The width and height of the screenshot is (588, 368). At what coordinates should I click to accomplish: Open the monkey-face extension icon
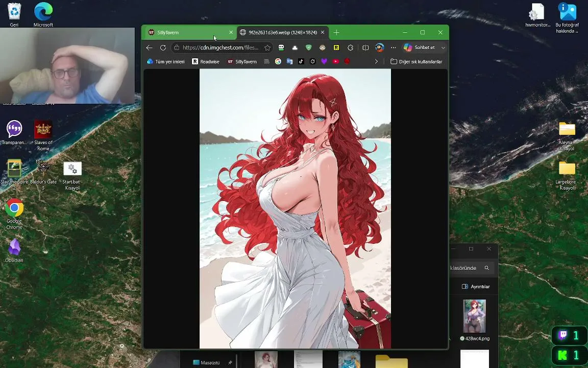click(x=323, y=48)
